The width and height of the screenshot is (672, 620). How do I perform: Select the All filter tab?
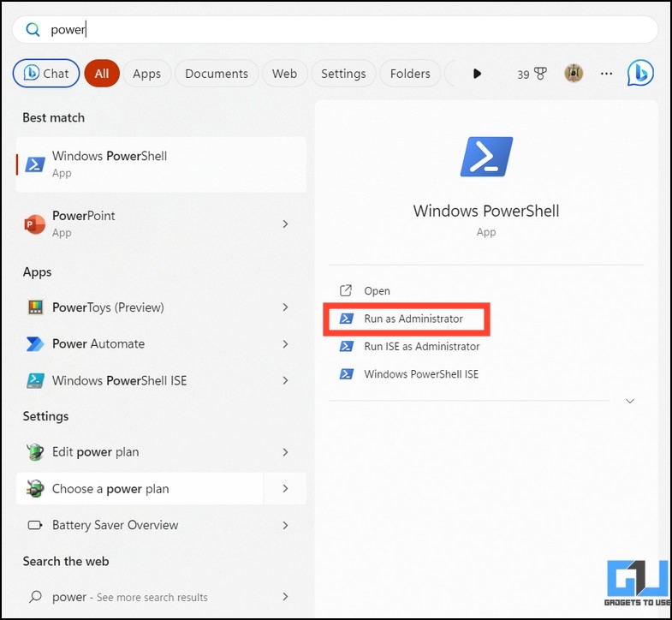(x=102, y=74)
